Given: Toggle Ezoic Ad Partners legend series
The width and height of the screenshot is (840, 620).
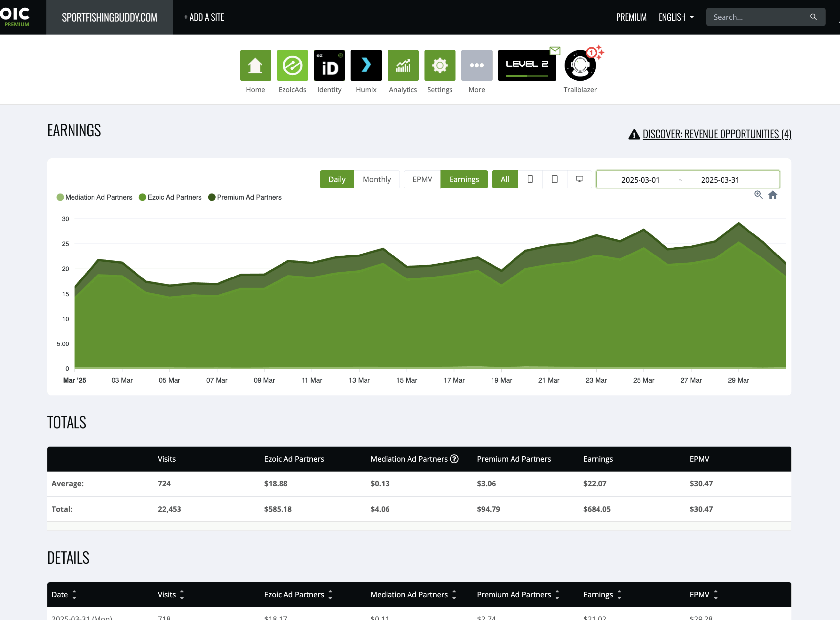Looking at the screenshot, I should click(170, 197).
